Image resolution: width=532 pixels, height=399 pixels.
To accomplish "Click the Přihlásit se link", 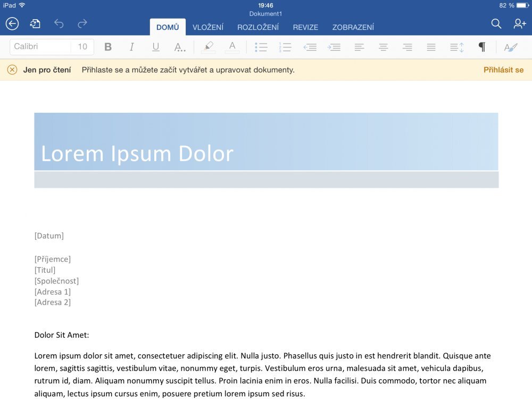I will 503,70.
